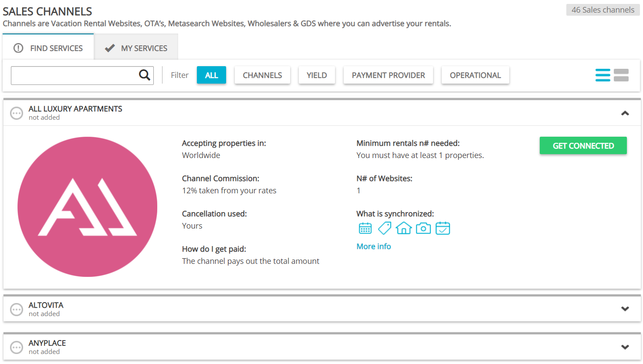Click the 46 Sales channels badge
Screen dimensions: 643x364
point(603,10)
